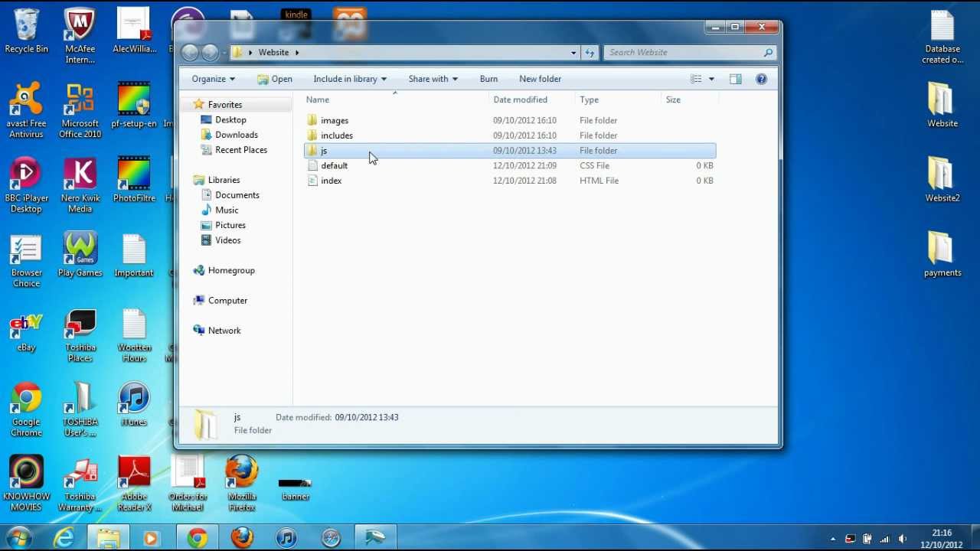The image size is (980, 551).
Task: Open Internet Explorer from taskbar
Action: pos(64,538)
